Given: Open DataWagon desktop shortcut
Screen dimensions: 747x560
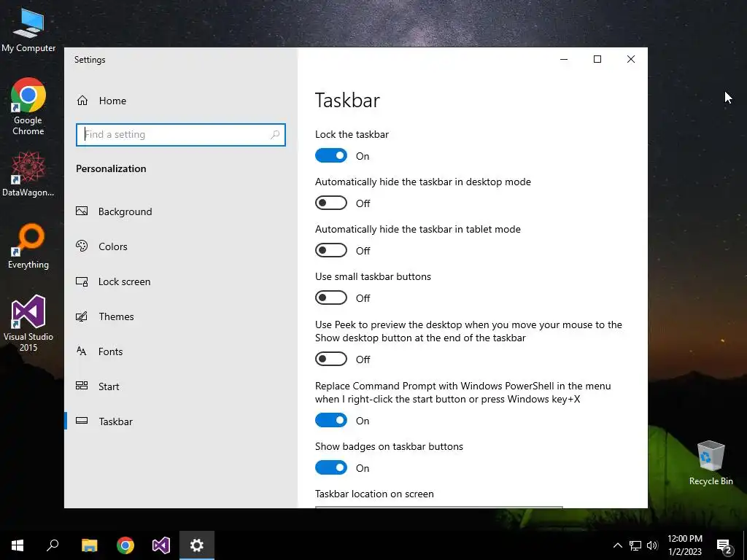Looking at the screenshot, I should coord(28,174).
